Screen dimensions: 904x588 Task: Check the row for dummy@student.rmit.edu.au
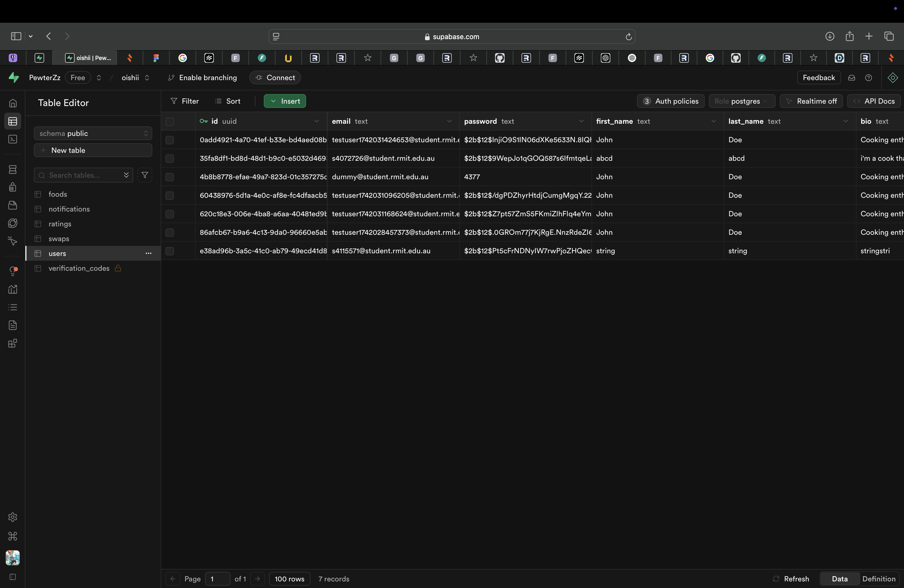tap(170, 177)
